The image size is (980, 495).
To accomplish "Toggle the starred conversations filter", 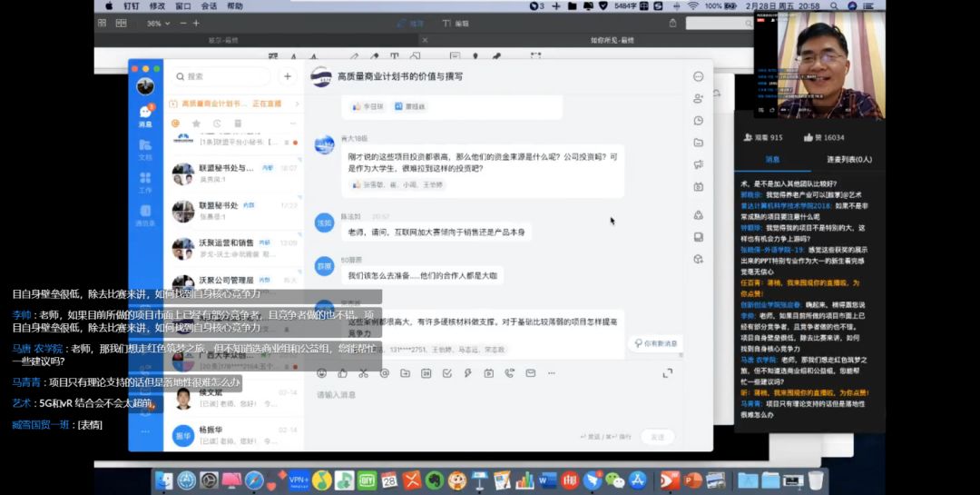I will 196,124.
